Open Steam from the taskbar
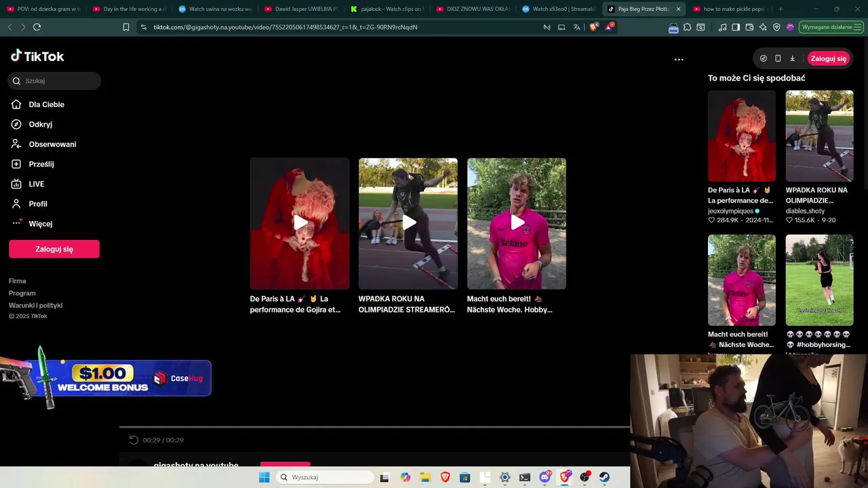This screenshot has width=868, height=488. [604, 477]
